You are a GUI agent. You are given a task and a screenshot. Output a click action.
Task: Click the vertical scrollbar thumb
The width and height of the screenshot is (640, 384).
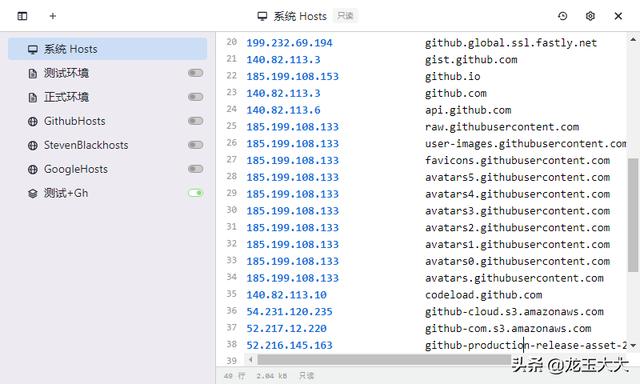pyautogui.click(x=633, y=215)
